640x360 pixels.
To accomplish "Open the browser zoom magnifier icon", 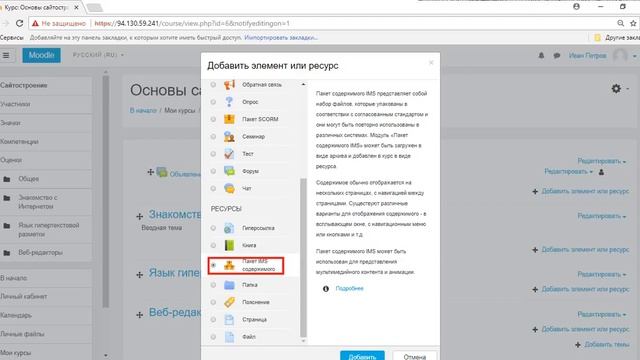I will 620,23.
